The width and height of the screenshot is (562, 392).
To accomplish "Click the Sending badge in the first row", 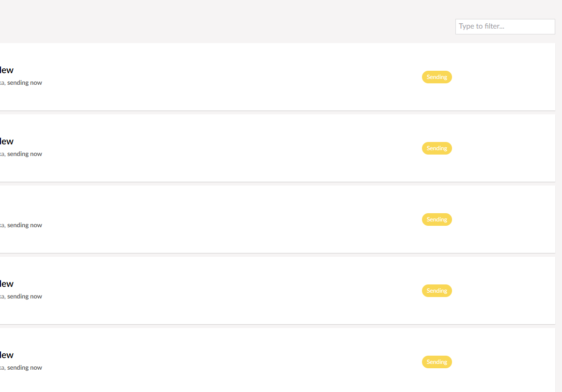I will 437,77.
